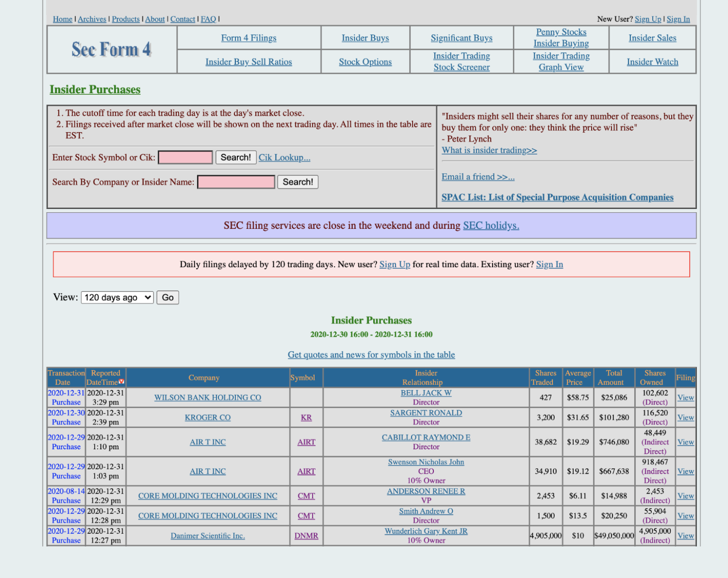728x578 pixels.
Task: View filing for Cabillot Raymond row
Action: [x=686, y=442]
